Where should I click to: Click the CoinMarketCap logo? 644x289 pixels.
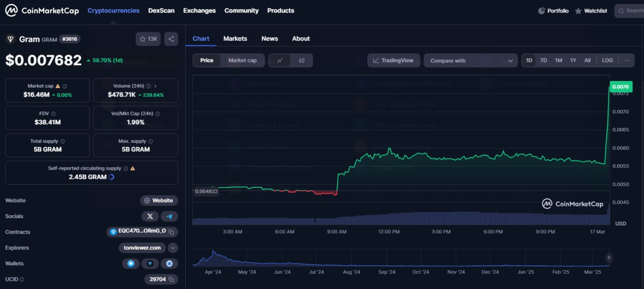[42, 11]
